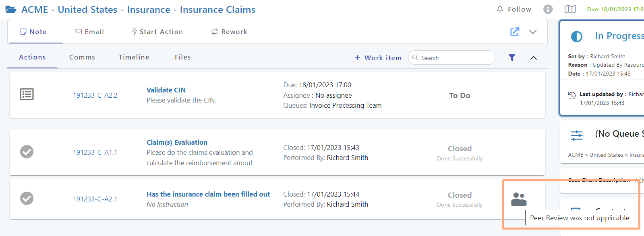Click the folder icon beside the case title
Screen dimensions: 644x236
(11, 10)
